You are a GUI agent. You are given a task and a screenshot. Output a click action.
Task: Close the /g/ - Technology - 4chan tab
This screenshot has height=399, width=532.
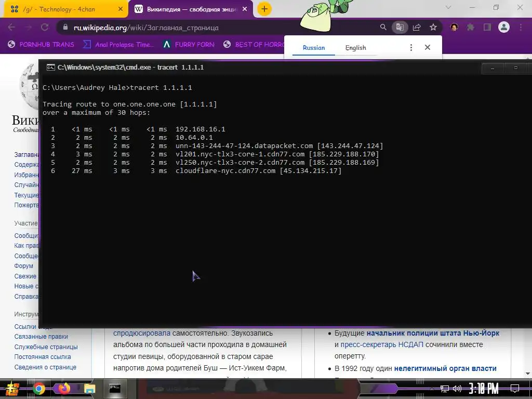tap(120, 9)
